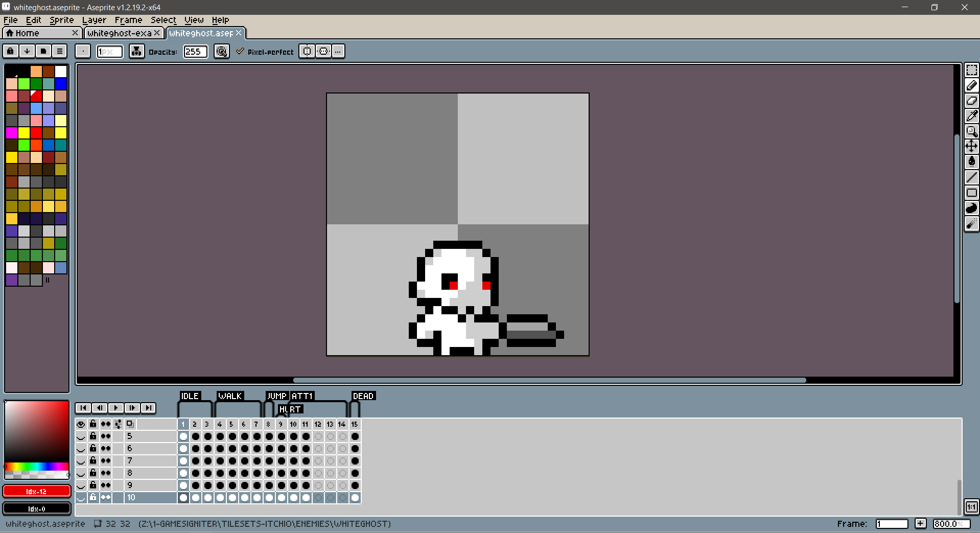980x533 pixels.
Task: Open the extra dynamics options with the ellipsis button
Action: tap(338, 51)
